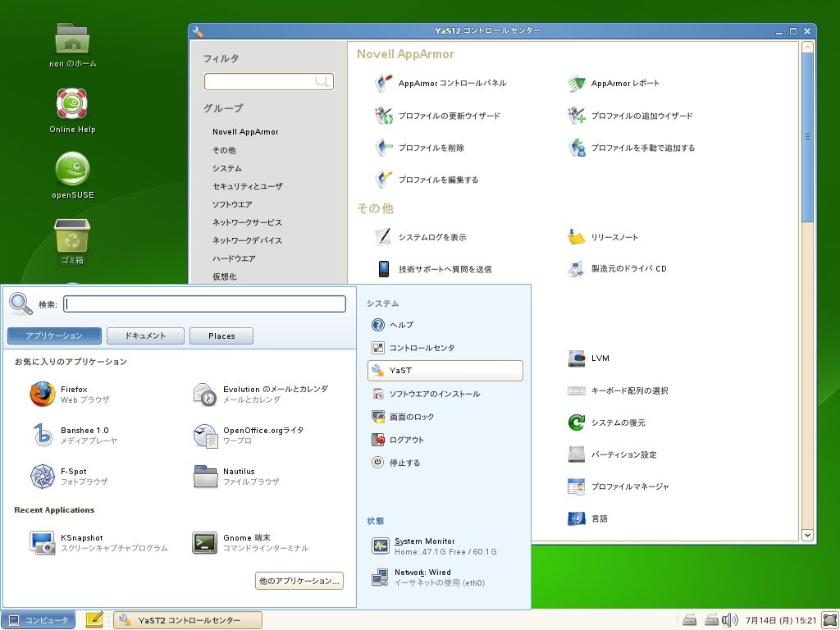Launch KSnapshot from Recent Applications

[98, 543]
